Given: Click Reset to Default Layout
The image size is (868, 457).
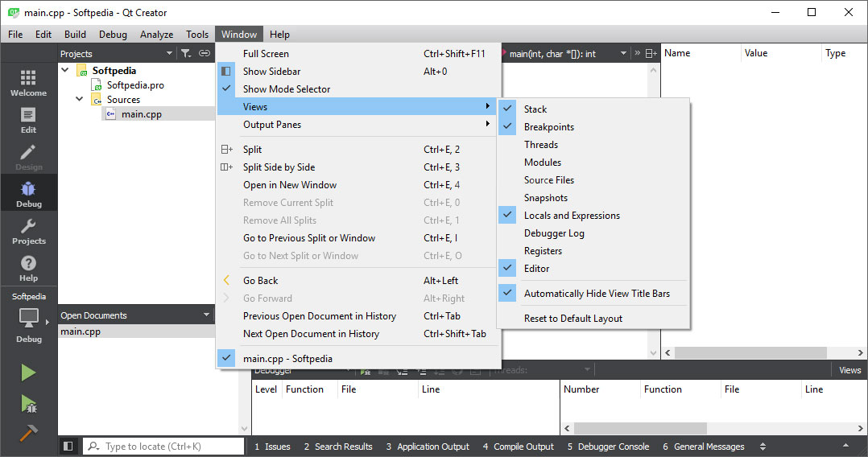Looking at the screenshot, I should coord(572,319).
